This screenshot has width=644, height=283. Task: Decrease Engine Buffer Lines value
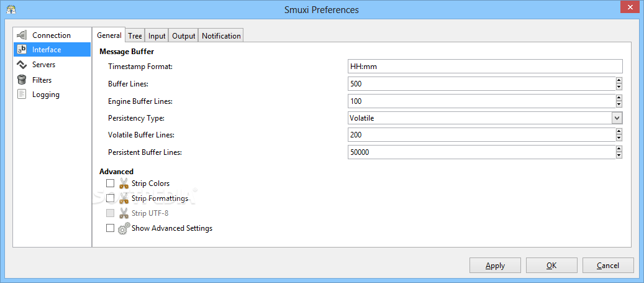[619, 104]
